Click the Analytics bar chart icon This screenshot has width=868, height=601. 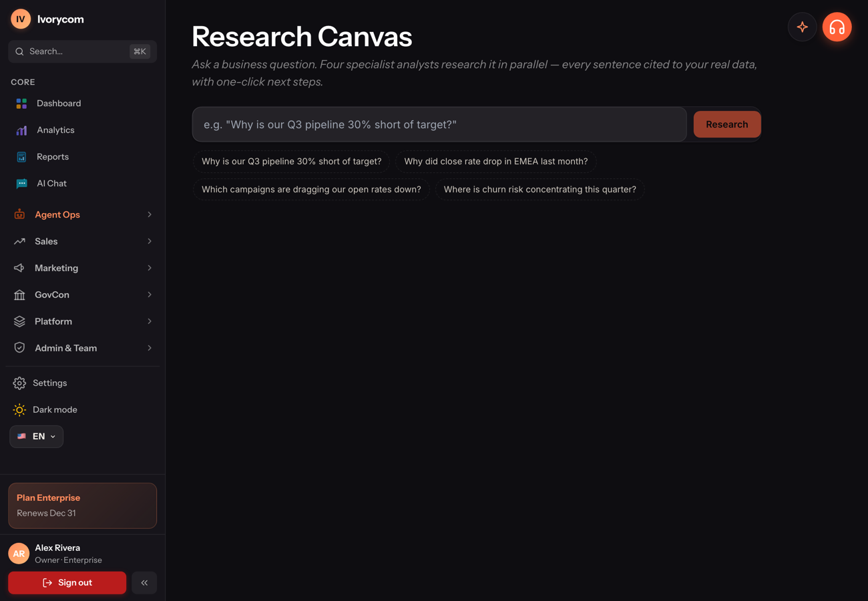pyautogui.click(x=21, y=130)
